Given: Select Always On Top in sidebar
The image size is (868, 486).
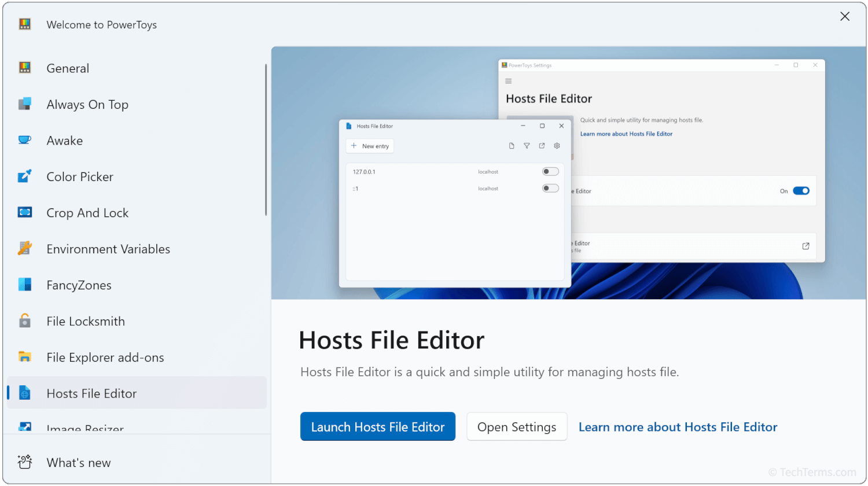Looking at the screenshot, I should 137,104.
